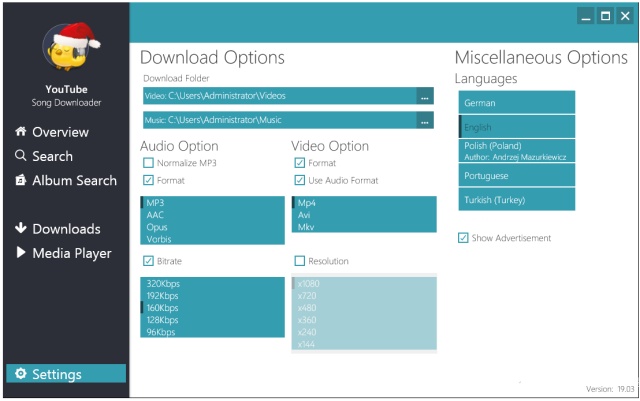Click the Overview home icon
This screenshot has width=640, height=401.
click(x=20, y=132)
